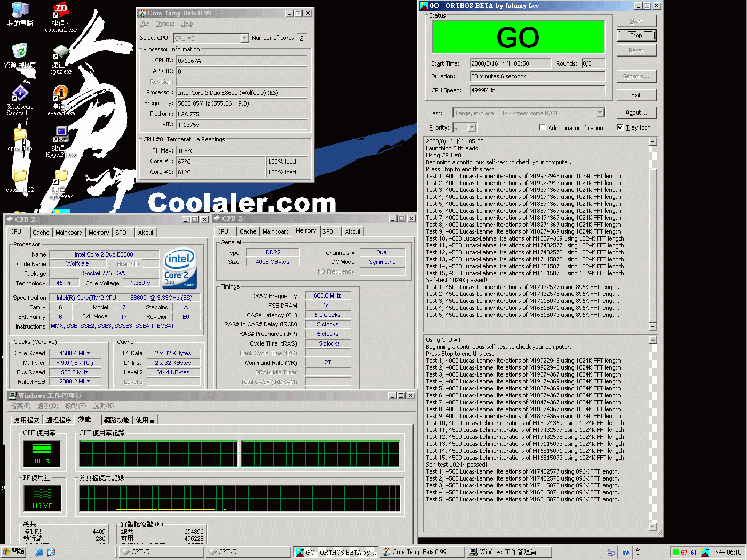
Task: Switch to Windows 工作管理員 taskbar button
Action: click(508, 552)
